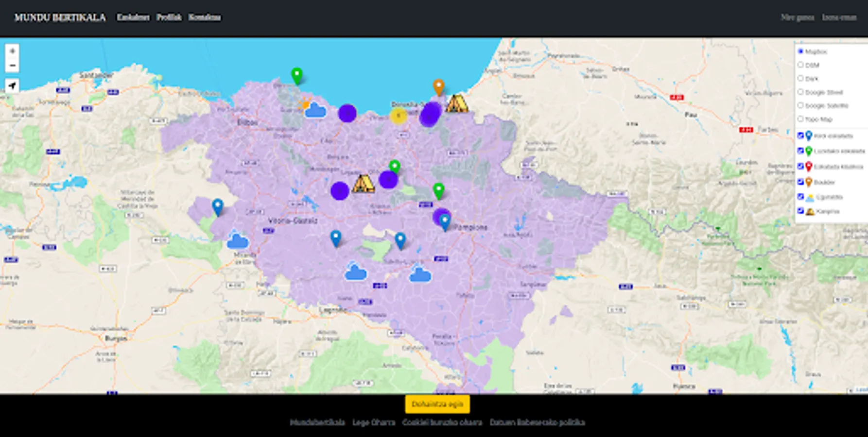The image size is (868, 437).
Task: Zoom in on the map
Action: click(12, 51)
